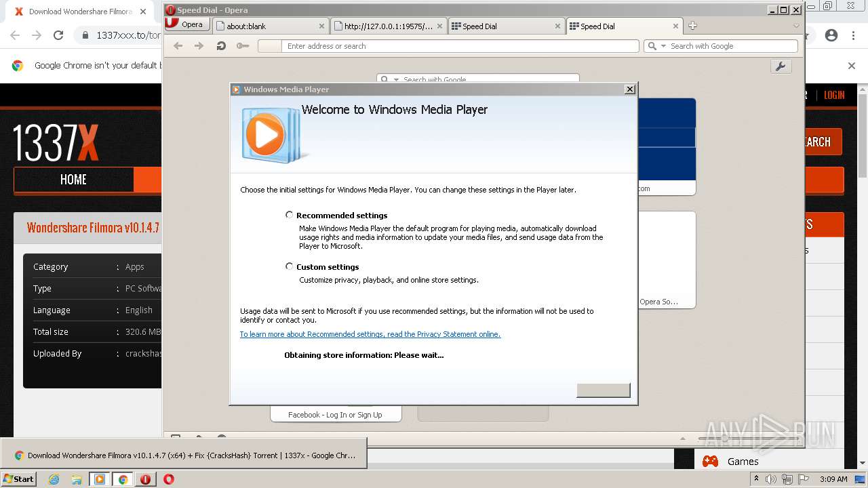This screenshot has width=868, height=488.
Task: Open the HOME menu on 1337x
Action: (73, 180)
